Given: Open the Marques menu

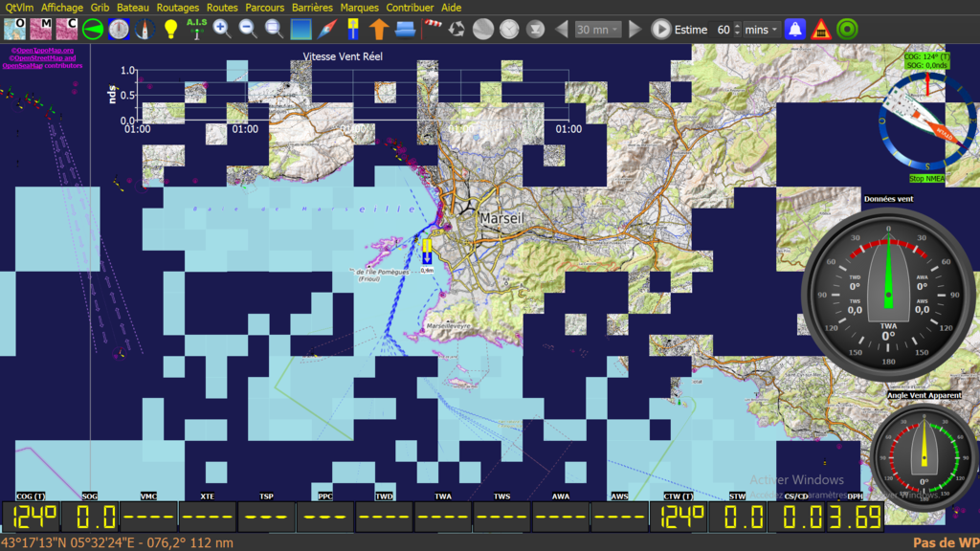Looking at the screenshot, I should (360, 8).
